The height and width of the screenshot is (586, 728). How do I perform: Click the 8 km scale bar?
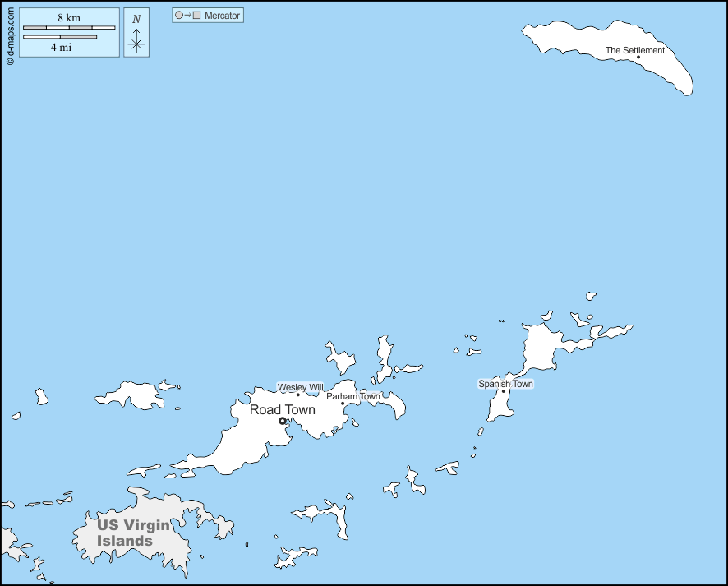[68, 28]
